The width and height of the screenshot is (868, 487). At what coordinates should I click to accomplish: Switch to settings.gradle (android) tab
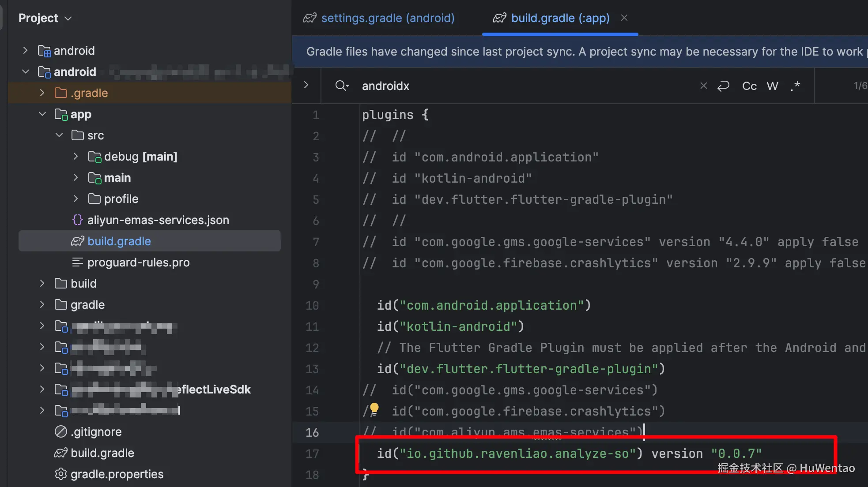tap(387, 18)
